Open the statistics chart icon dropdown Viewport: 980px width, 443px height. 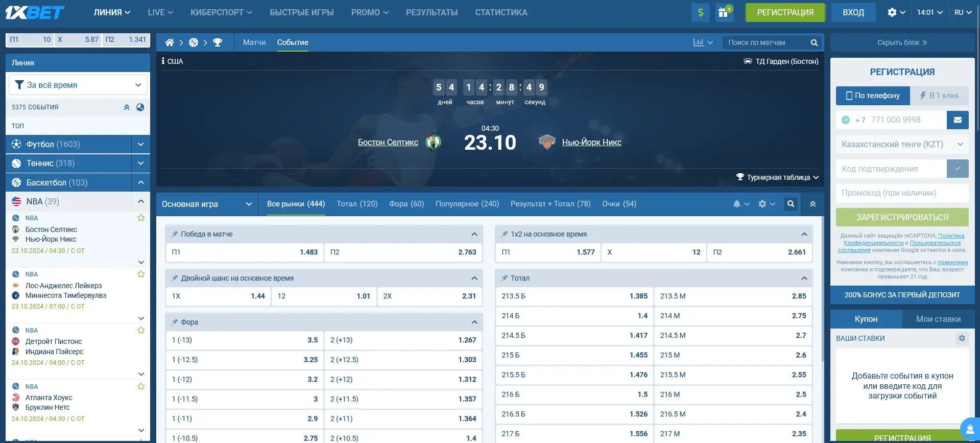703,42
